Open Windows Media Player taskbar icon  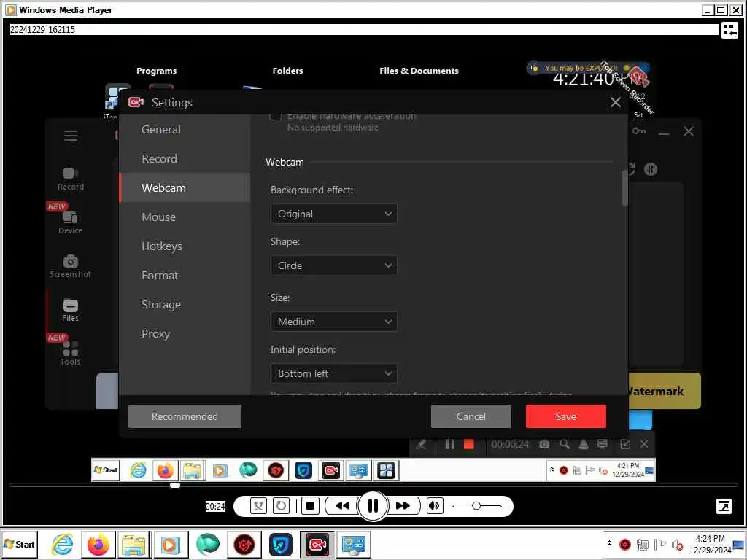click(169, 544)
